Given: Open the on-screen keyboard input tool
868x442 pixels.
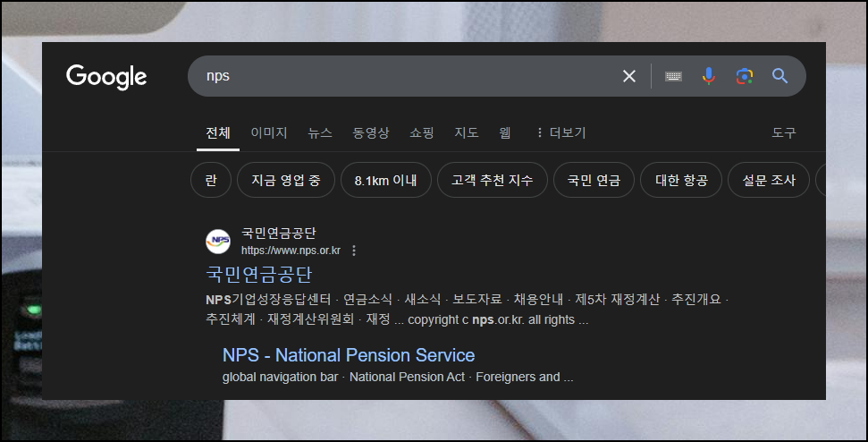Looking at the screenshot, I should (x=673, y=76).
